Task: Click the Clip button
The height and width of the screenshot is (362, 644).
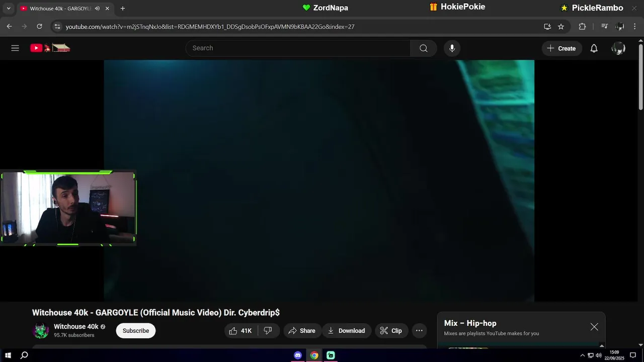Action: click(x=391, y=331)
